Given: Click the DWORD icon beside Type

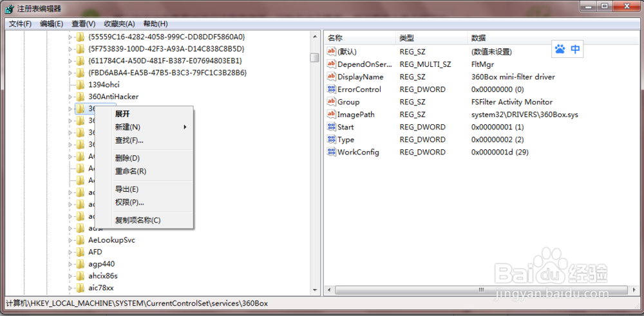Looking at the screenshot, I should point(331,139).
